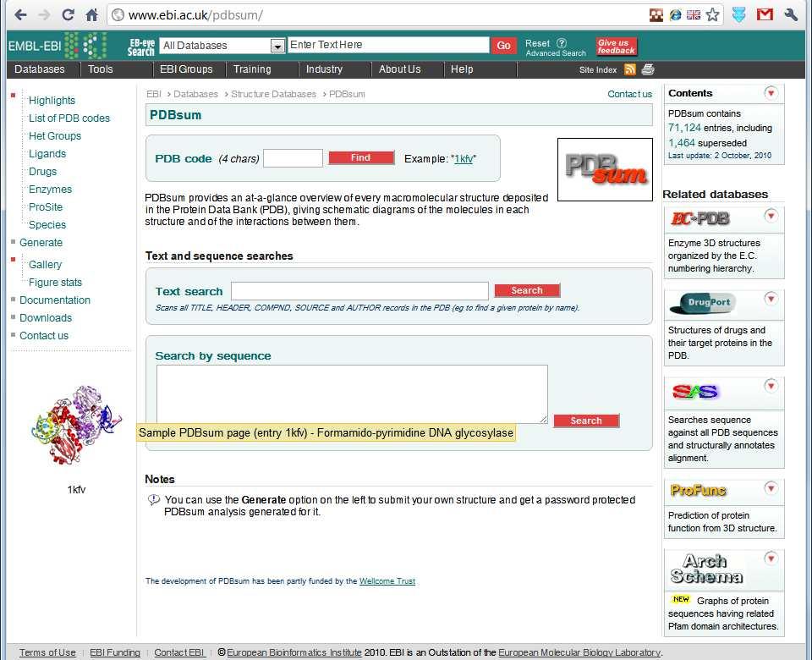The height and width of the screenshot is (660, 812).
Task: Open the wrench settings menu
Action: [x=791, y=14]
